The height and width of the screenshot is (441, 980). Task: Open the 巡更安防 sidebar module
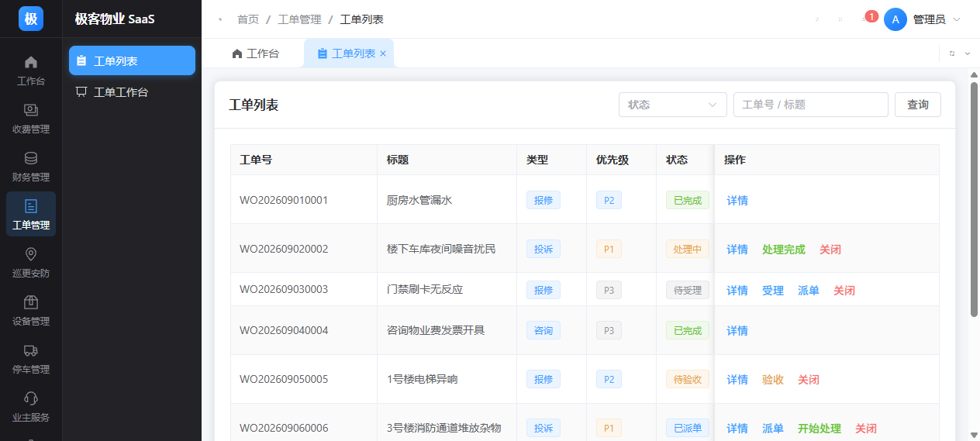click(x=31, y=263)
